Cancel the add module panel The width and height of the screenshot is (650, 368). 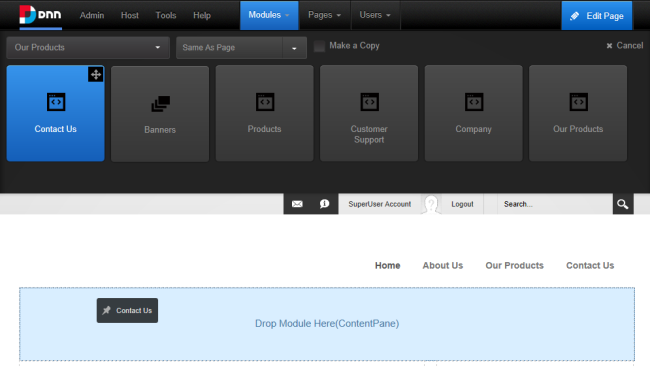tap(625, 46)
